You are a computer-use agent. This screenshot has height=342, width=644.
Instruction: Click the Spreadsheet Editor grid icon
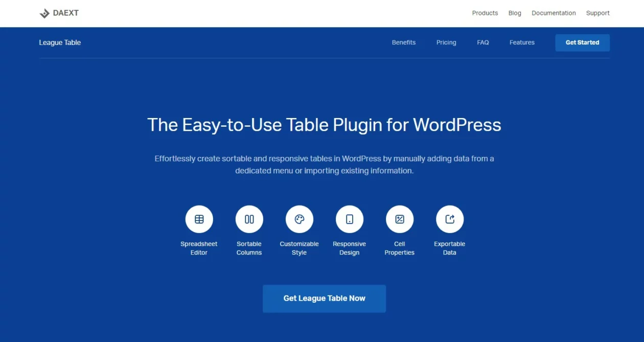pos(199,219)
